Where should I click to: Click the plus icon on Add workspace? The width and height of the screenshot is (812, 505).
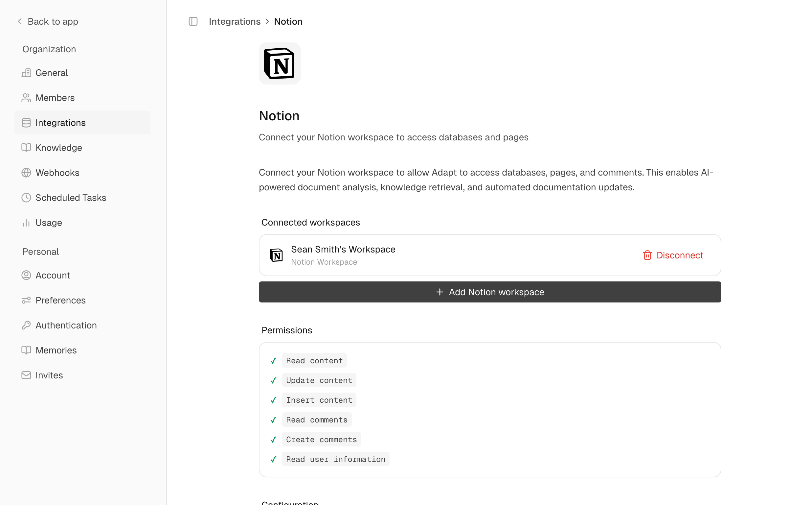point(440,292)
